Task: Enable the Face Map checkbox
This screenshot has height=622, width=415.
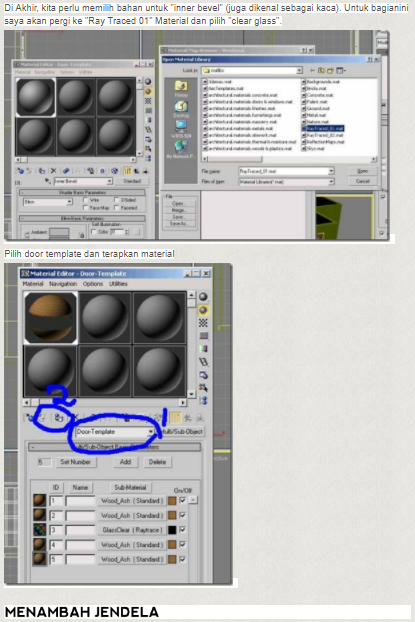Action: (x=85, y=208)
